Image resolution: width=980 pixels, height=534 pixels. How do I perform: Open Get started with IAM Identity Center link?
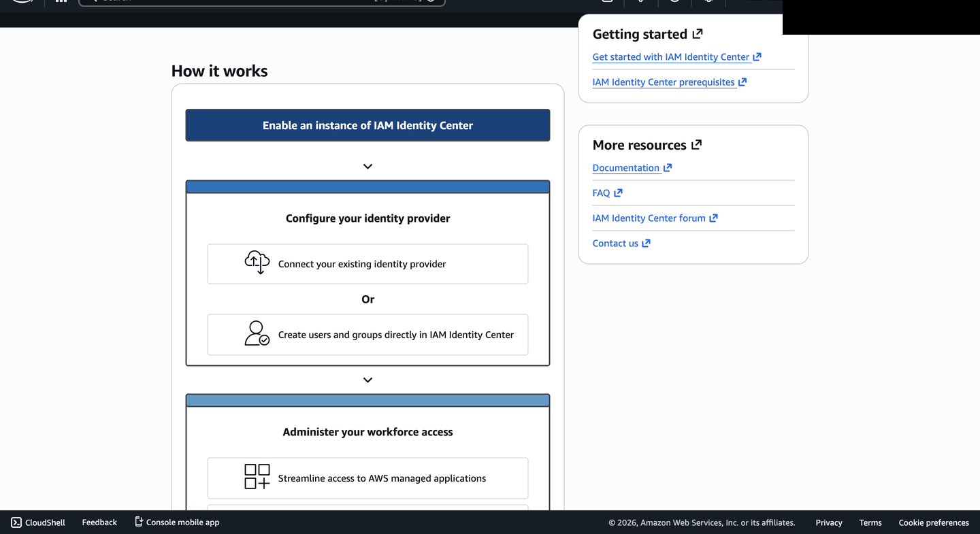click(676, 57)
